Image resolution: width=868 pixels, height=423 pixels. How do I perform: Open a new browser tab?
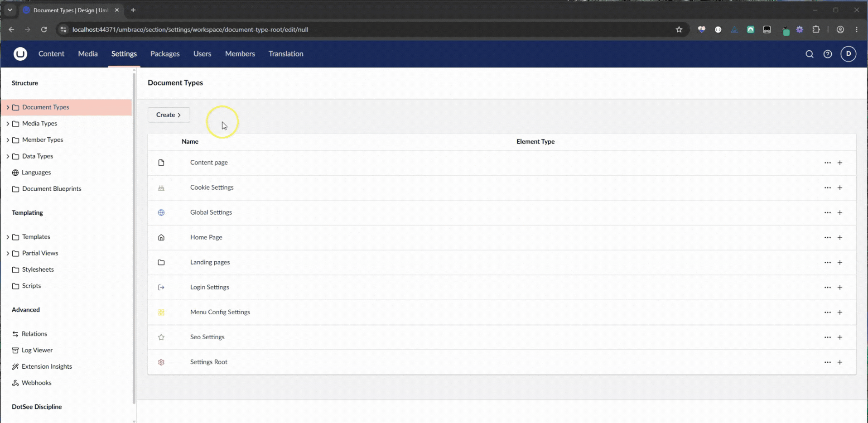coord(133,10)
